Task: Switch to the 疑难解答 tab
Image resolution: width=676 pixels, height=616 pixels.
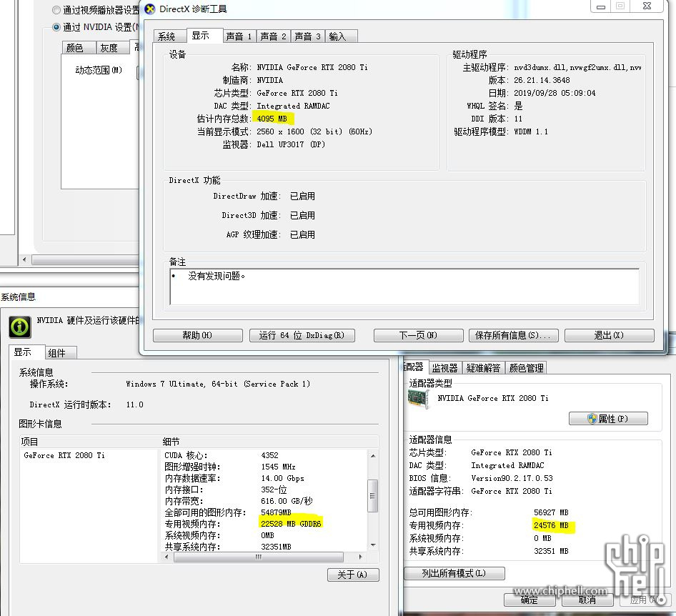Action: coord(483,368)
